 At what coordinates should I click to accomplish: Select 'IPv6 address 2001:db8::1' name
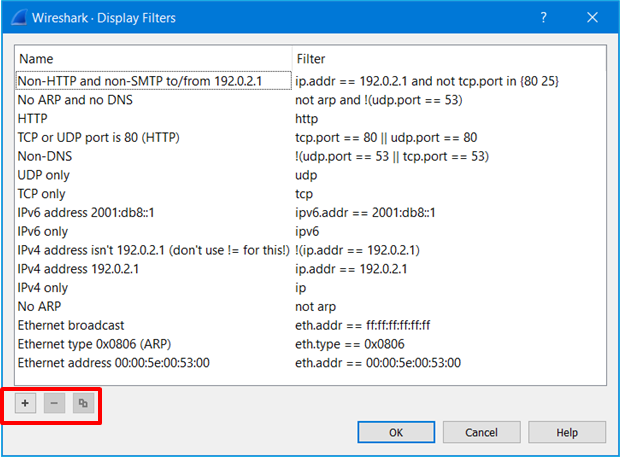click(x=86, y=213)
